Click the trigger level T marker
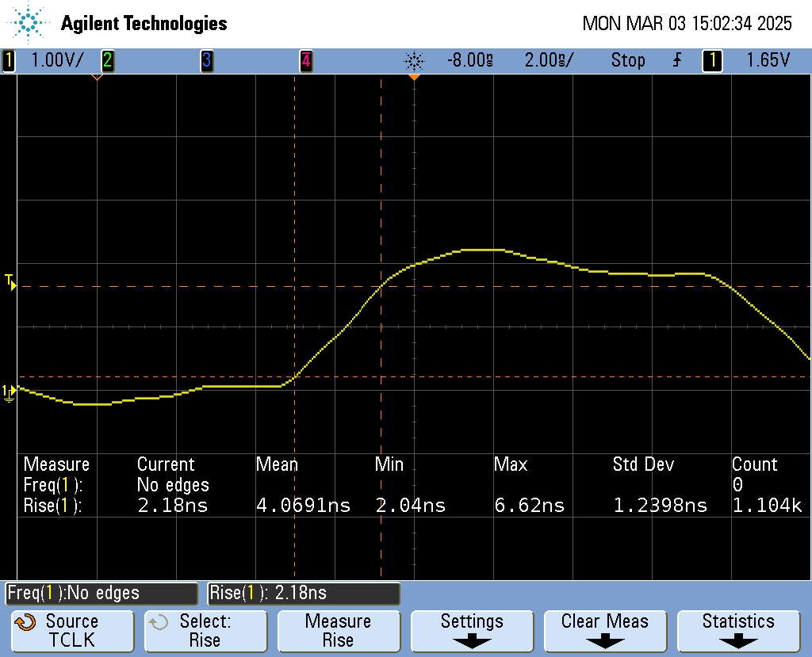Screen dimensions: 812x657 coord(10,281)
